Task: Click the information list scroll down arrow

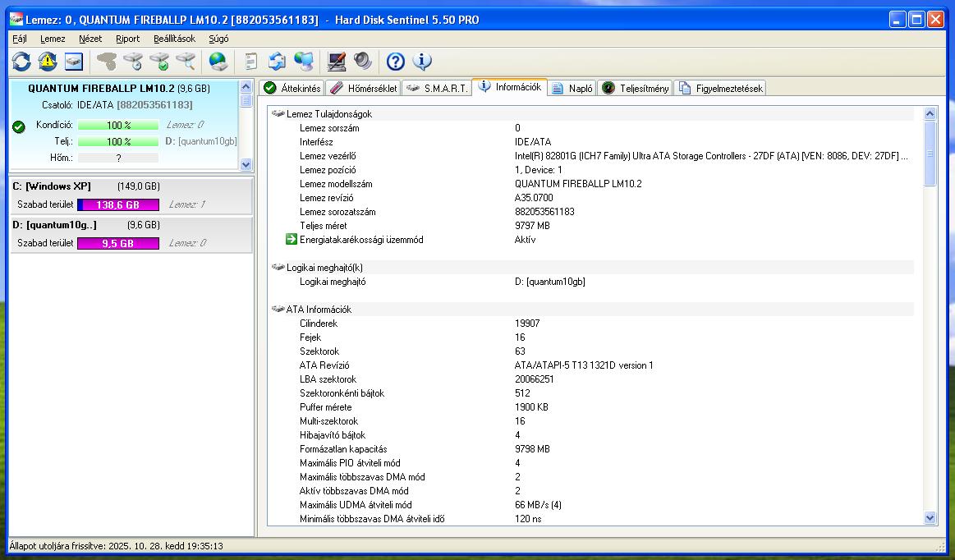Action: click(x=930, y=518)
